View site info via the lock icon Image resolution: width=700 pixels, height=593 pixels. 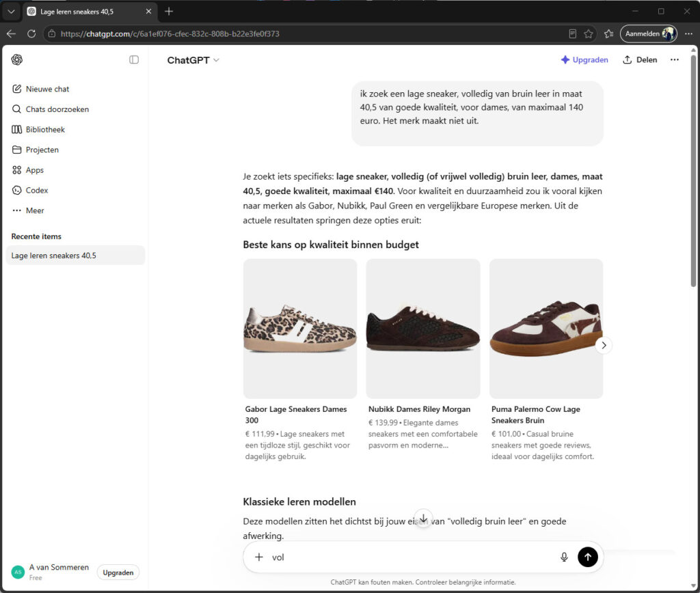(x=52, y=33)
